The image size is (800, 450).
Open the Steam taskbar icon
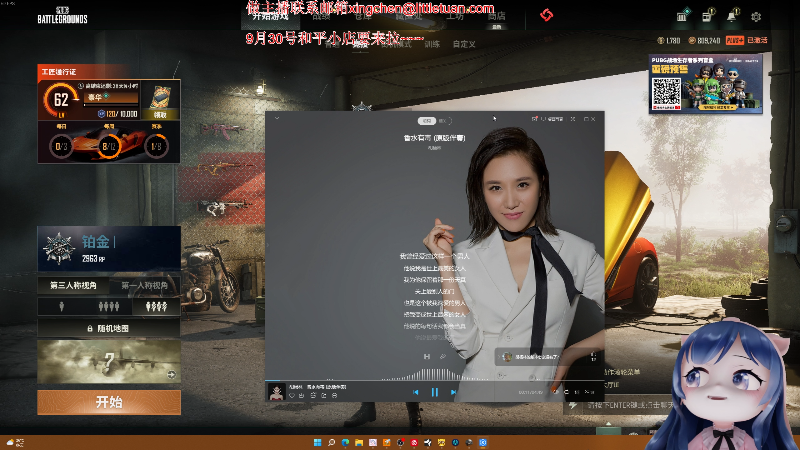[469, 442]
